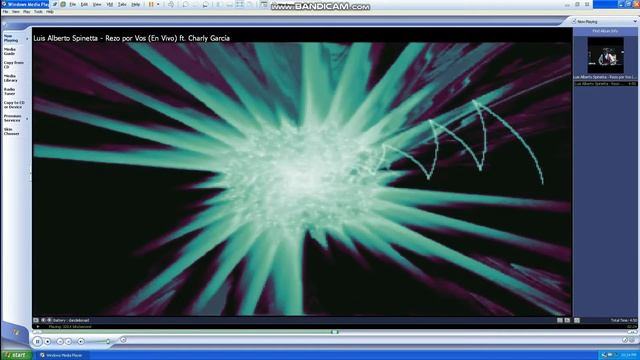This screenshot has height=360, width=640.
Task: Open the Windows Start menu
Action: 16,355
